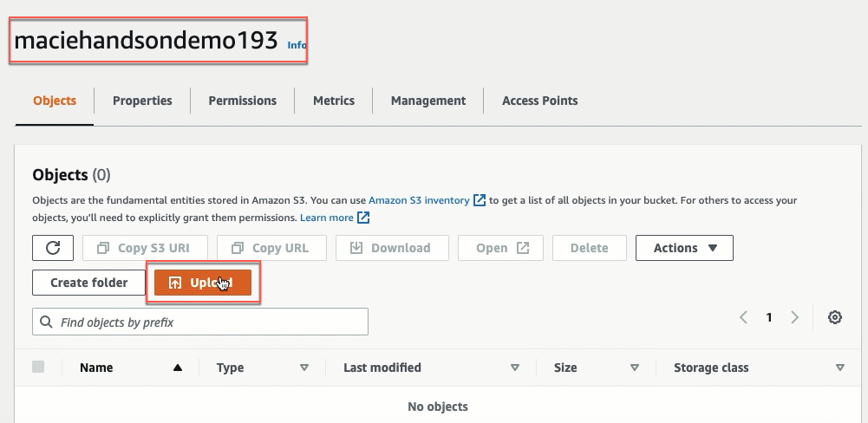Sort objects by the Last modified arrow
Viewport: 868px width, 423px height.
515,368
